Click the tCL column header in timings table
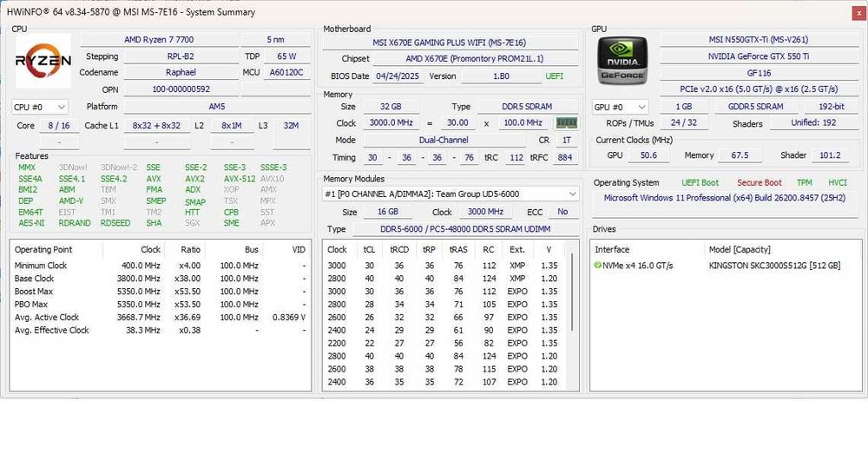Screen dimensions: 868x467 (369, 249)
